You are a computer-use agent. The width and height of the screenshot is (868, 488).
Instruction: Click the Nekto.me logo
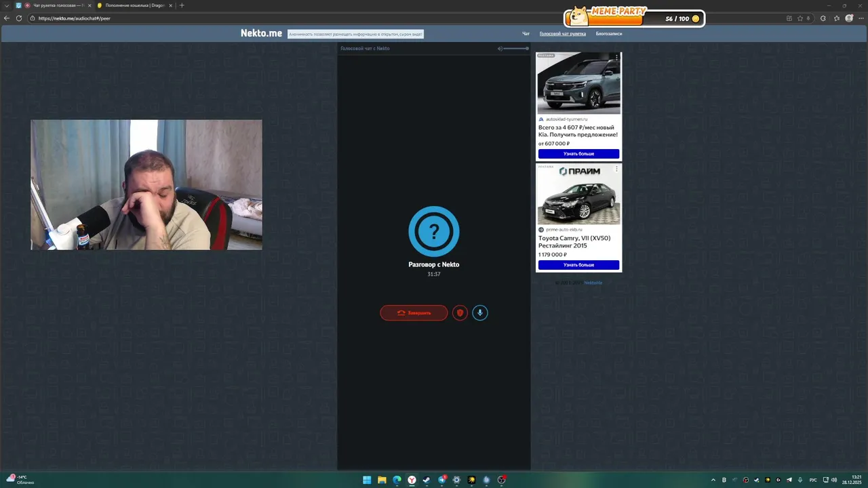(261, 33)
